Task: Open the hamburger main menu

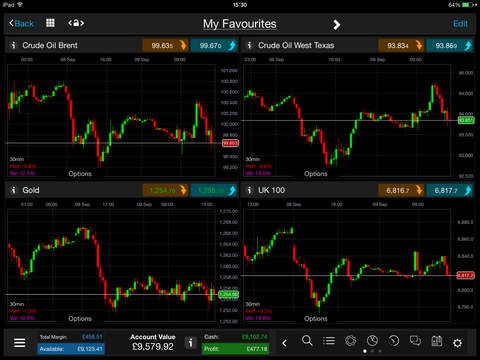Action: [x=20, y=342]
